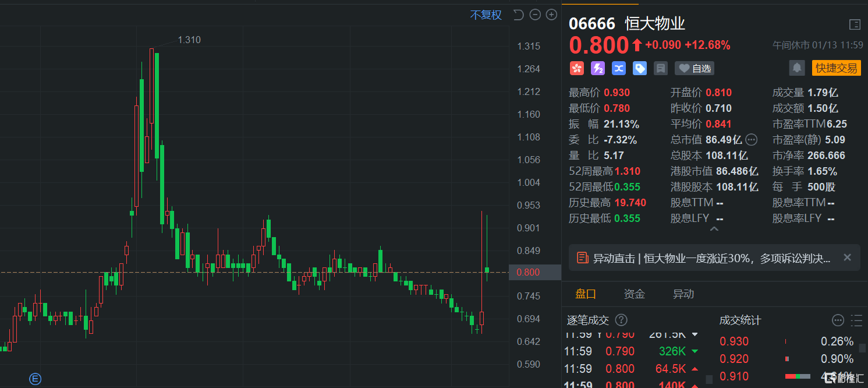Open the 不复权 adjustment dropdown
This screenshot has width=868, height=388.
click(486, 15)
